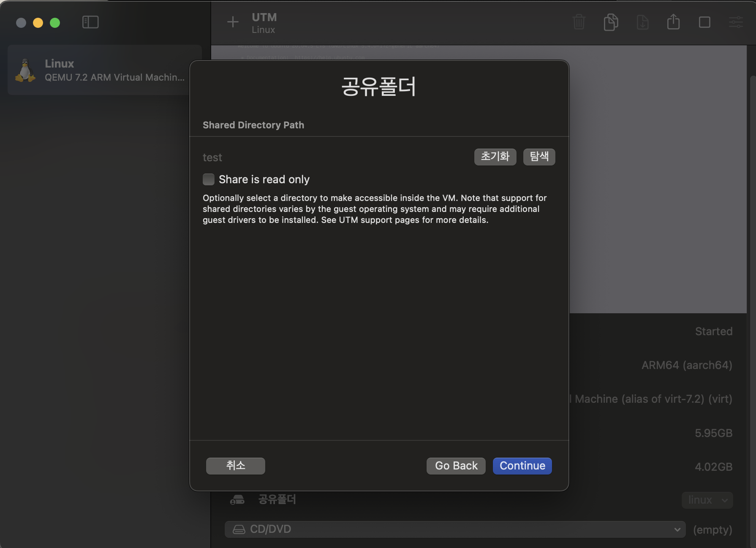This screenshot has width=756, height=548.
Task: Select the Linux VM in sidebar list
Action: [x=104, y=70]
